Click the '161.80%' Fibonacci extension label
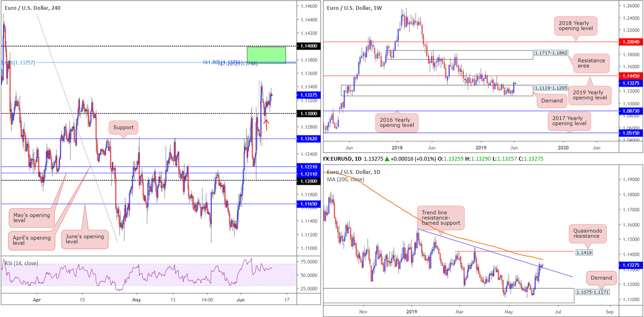The width and height of the screenshot is (644, 317). [x=223, y=62]
